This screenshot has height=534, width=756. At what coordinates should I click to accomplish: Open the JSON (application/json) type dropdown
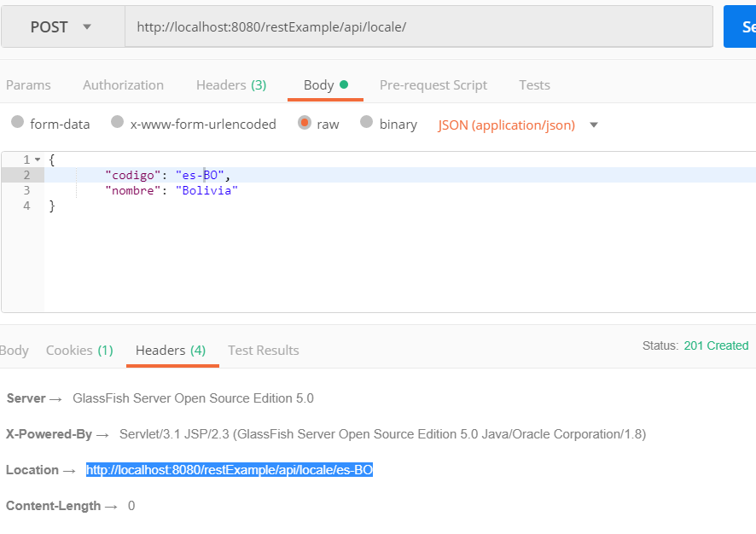click(518, 125)
